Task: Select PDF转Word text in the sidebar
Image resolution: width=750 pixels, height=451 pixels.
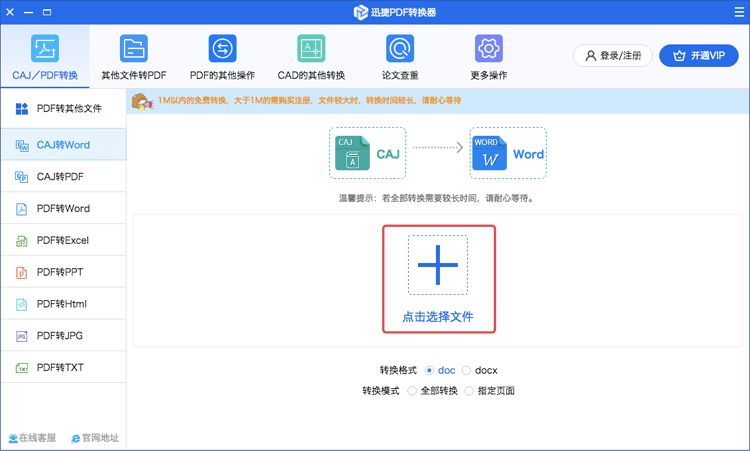Action: point(63,209)
